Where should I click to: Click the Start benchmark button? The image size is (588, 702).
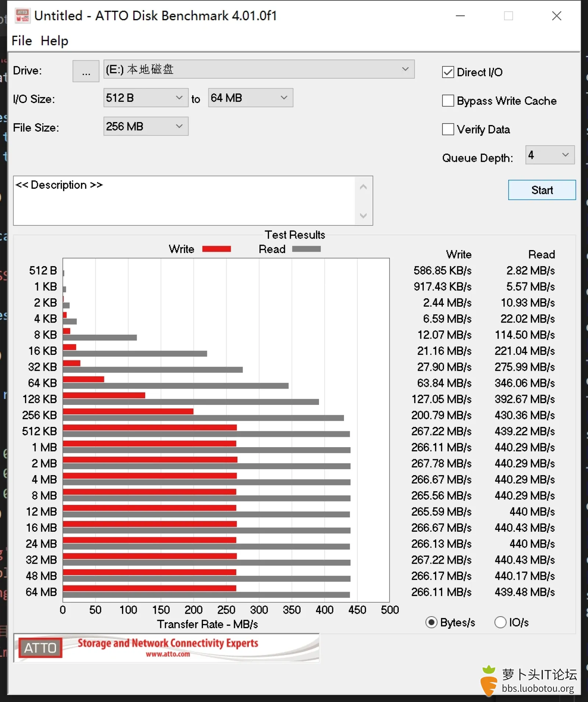tap(542, 190)
